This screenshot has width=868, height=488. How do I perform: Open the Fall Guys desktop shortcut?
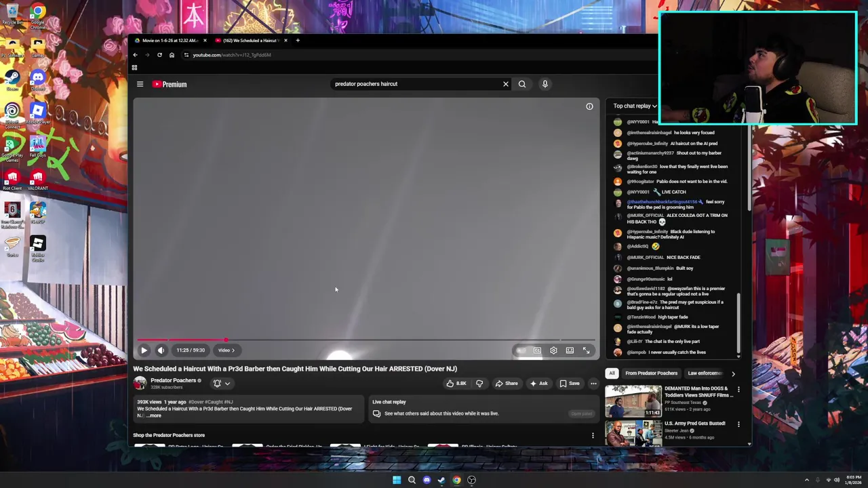(38, 146)
